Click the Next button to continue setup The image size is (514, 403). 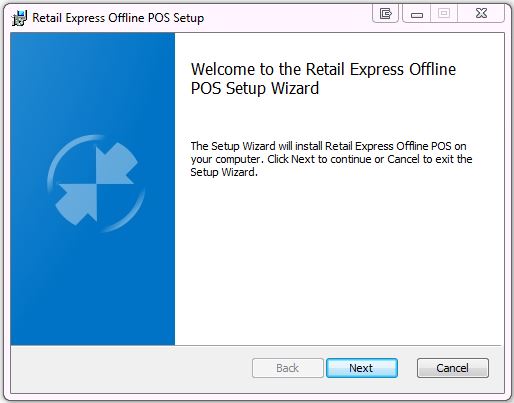[x=362, y=368]
